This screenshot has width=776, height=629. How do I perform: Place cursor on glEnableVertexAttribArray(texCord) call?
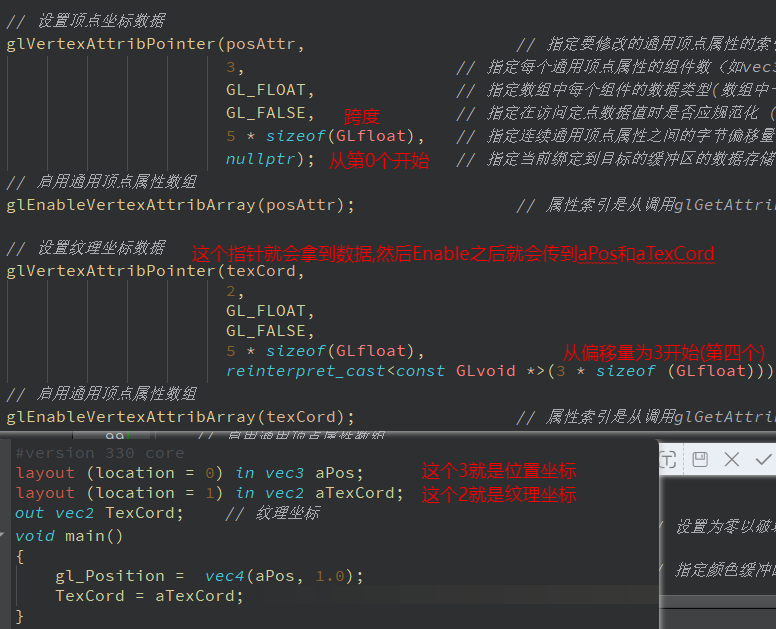point(180,417)
